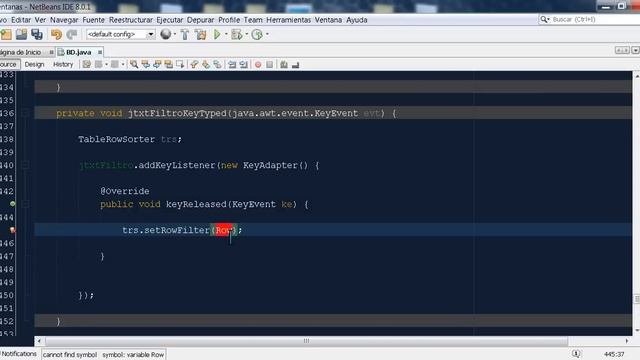Open the Notifications panel button
Screen dimensions: 640x360
(x=19, y=354)
